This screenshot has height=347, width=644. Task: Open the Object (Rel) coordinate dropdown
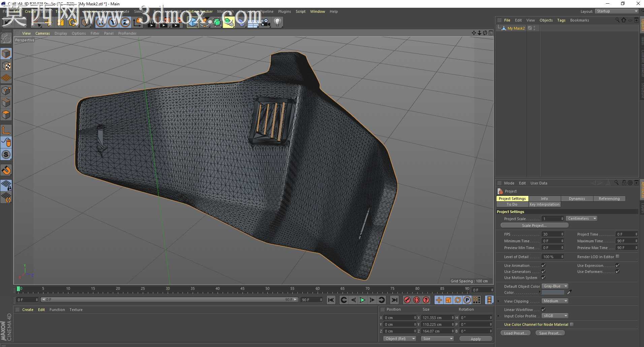click(400, 339)
